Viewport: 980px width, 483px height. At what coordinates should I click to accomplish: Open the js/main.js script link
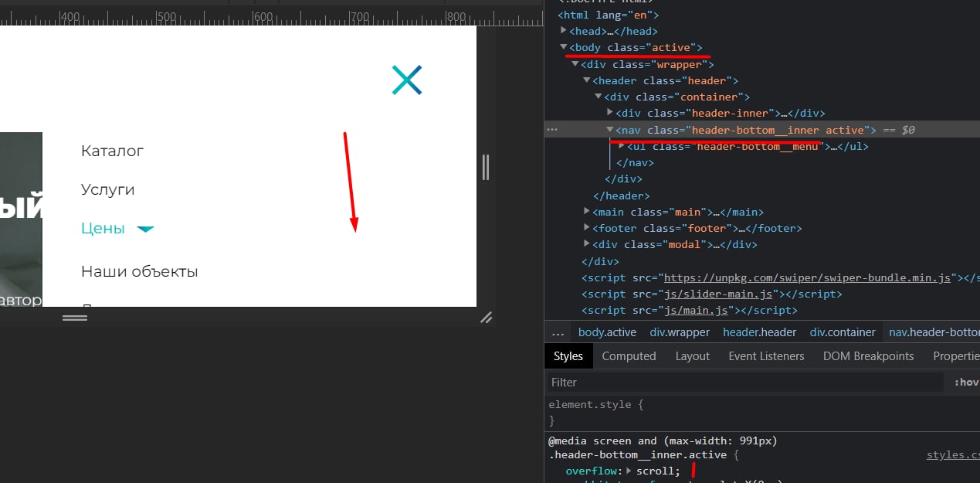coord(696,310)
